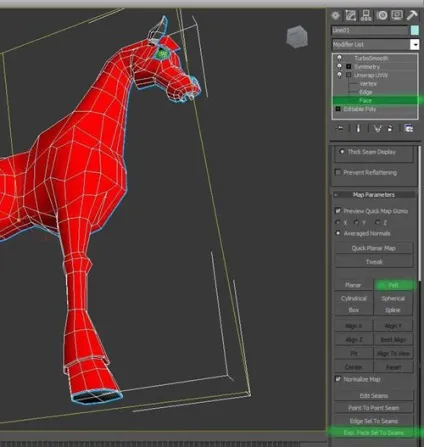Viewport: 424px width, 447px height.
Task: Open the Display command panel tab
Action: (x=397, y=16)
